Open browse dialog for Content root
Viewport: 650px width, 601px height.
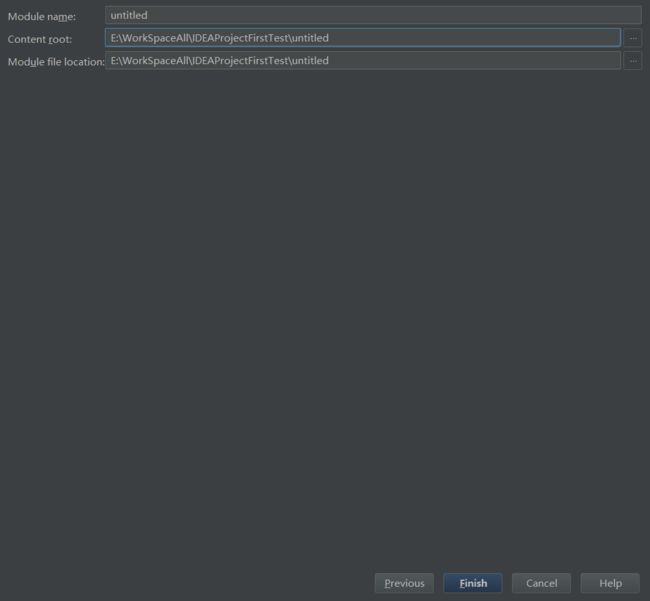633,38
